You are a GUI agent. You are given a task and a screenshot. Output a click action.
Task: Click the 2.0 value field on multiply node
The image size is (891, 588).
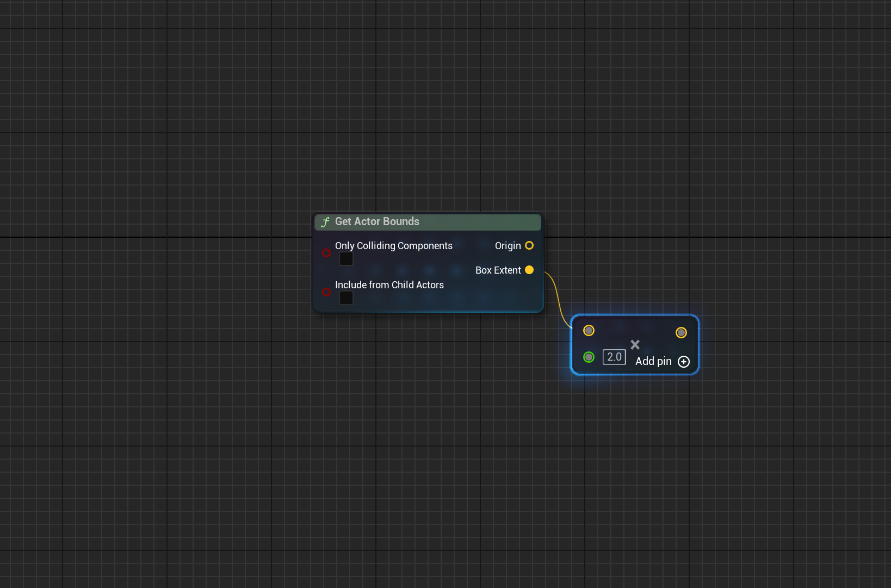tap(614, 357)
